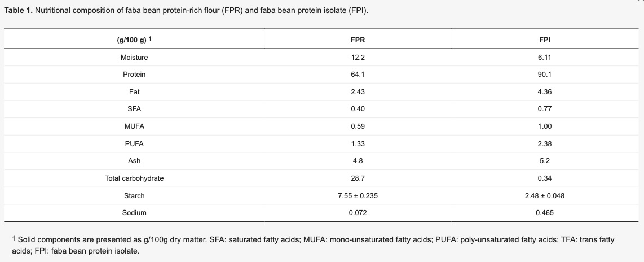The width and height of the screenshot is (644, 262).
Task: Click the Total carbohydrate row label
Action: click(x=134, y=178)
